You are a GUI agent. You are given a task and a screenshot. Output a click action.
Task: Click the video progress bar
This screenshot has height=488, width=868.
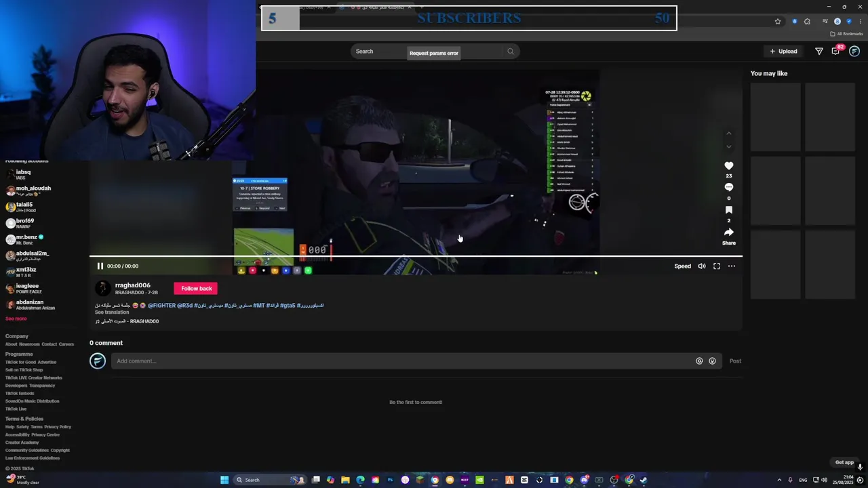point(416,257)
